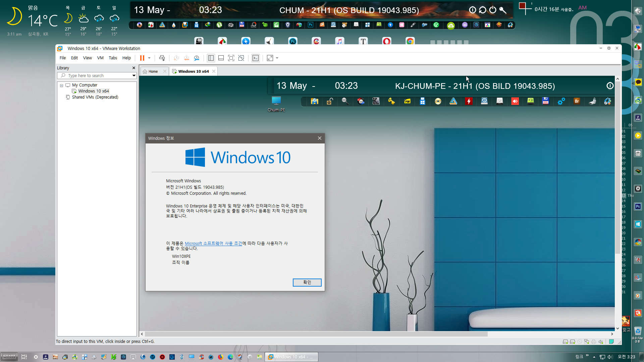Open the Opera icon in host launcher row
This screenshot has height=362, width=644.
tap(386, 41)
